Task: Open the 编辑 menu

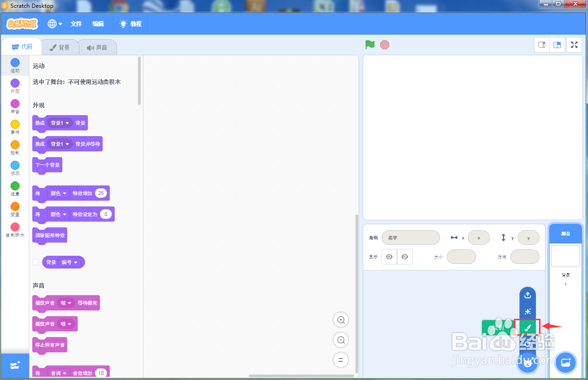Action: click(x=98, y=24)
